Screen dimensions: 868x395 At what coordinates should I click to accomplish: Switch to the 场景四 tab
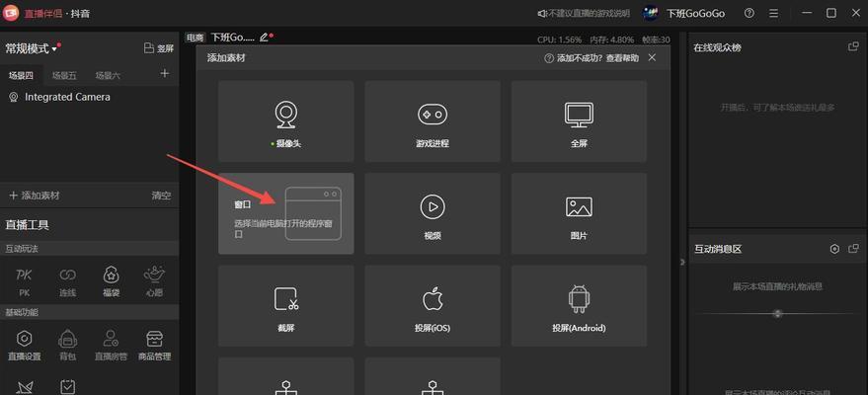tap(21, 76)
